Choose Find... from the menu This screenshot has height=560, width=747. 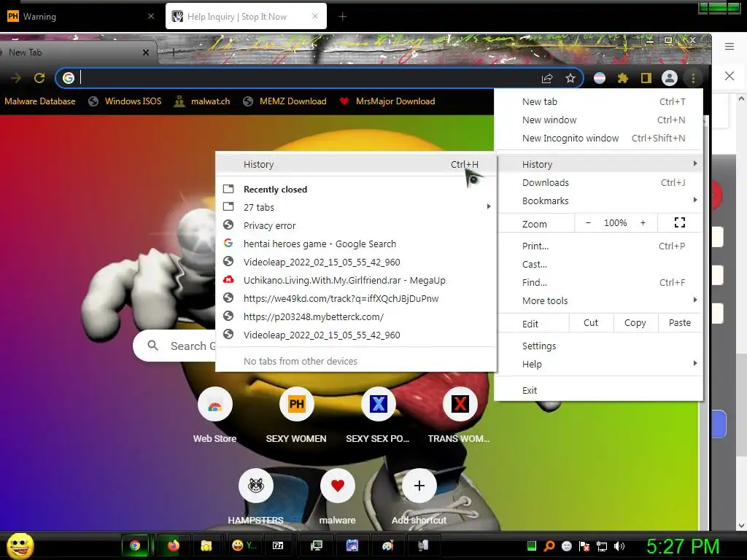599,282
